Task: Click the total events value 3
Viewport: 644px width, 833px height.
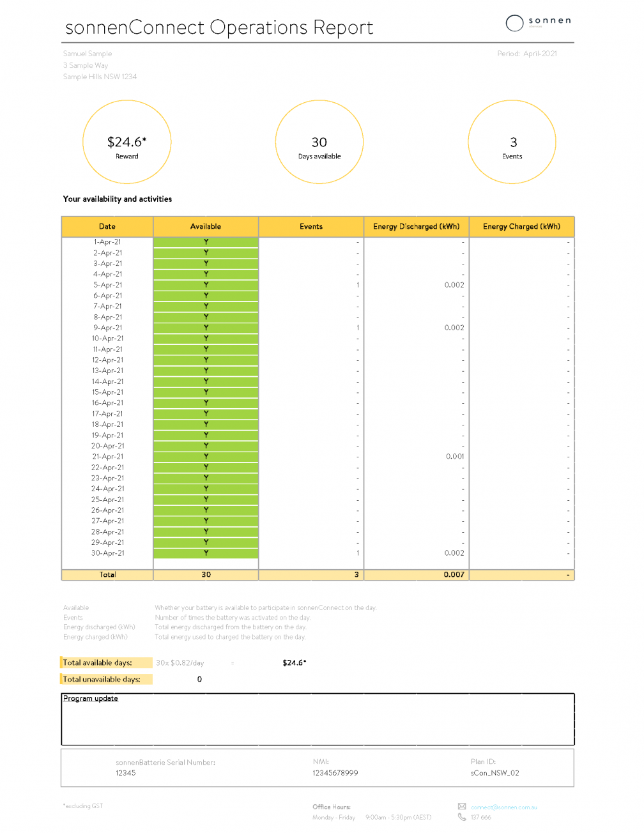Action: [356, 575]
